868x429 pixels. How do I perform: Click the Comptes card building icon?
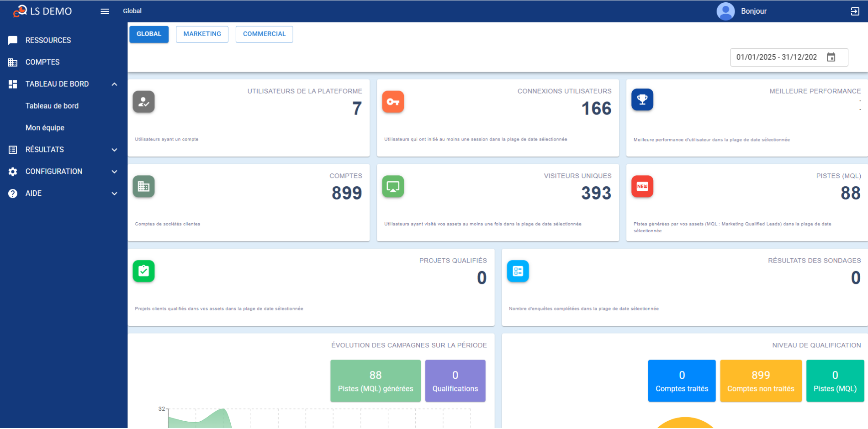pos(143,186)
